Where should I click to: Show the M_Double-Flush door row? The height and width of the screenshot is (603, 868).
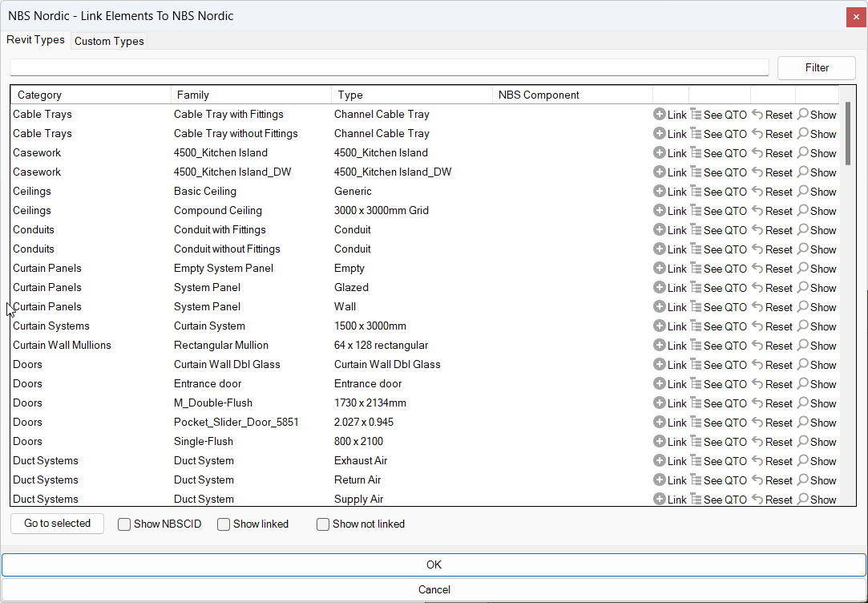817,403
